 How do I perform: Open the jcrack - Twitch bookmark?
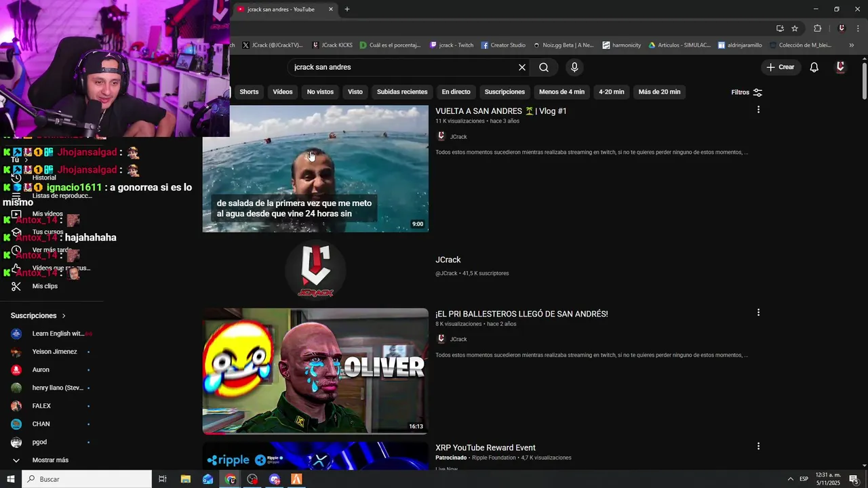(452, 45)
